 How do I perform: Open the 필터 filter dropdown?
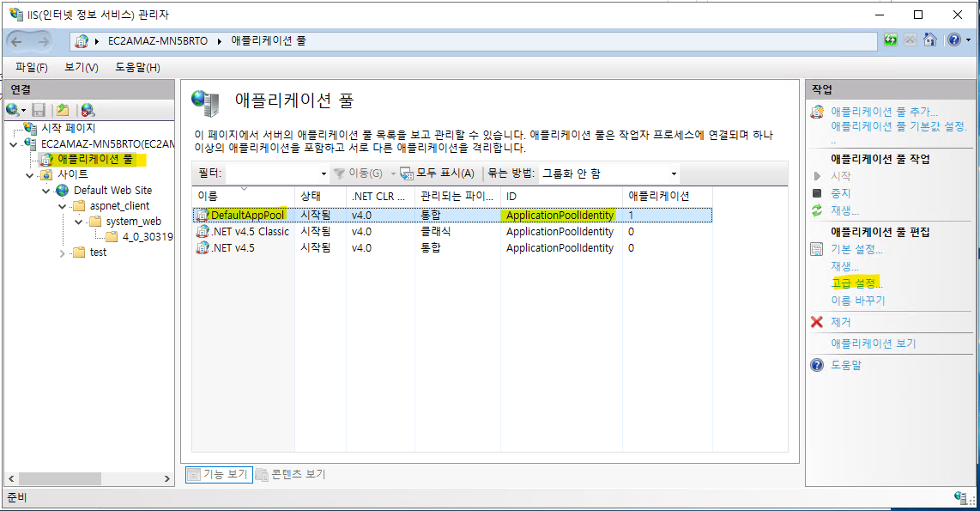[324, 173]
